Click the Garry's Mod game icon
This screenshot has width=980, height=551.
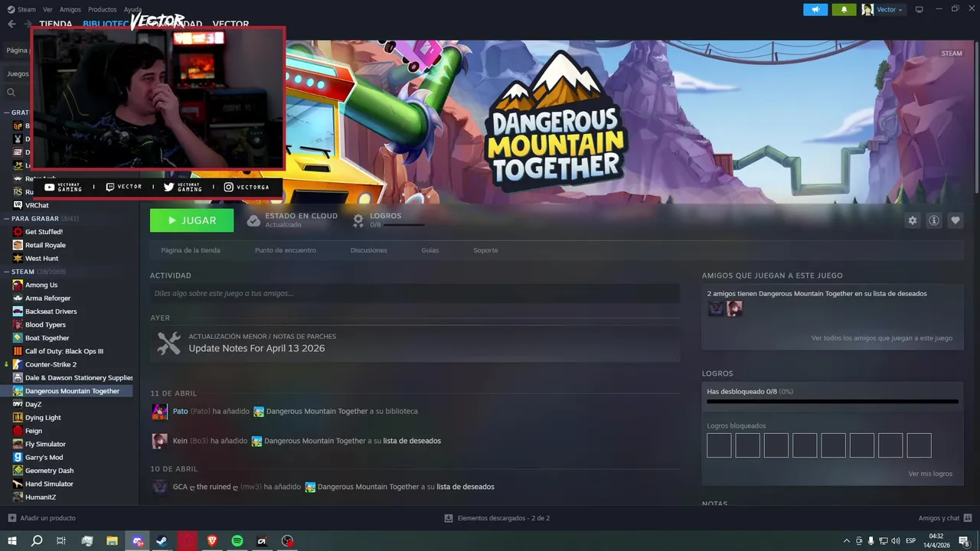point(18,458)
